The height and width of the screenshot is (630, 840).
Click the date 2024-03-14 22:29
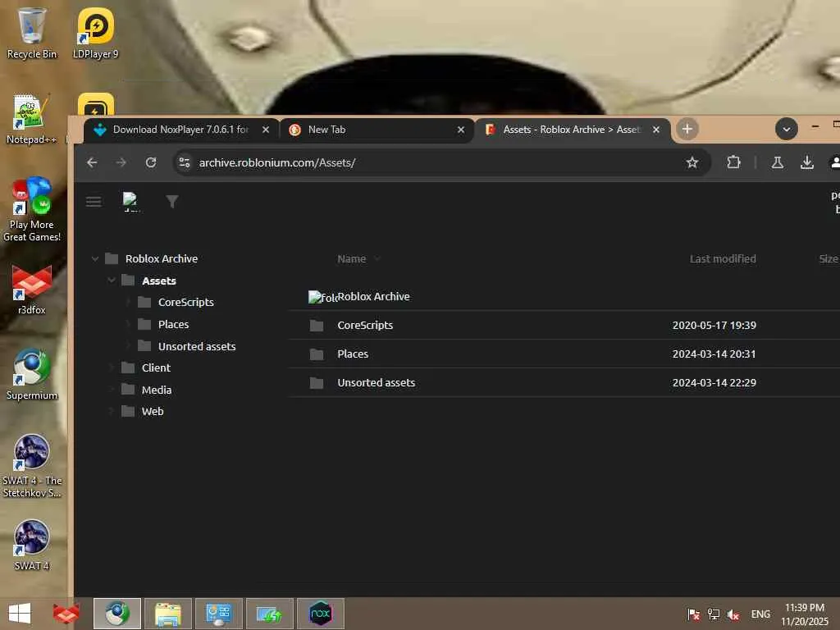714,382
